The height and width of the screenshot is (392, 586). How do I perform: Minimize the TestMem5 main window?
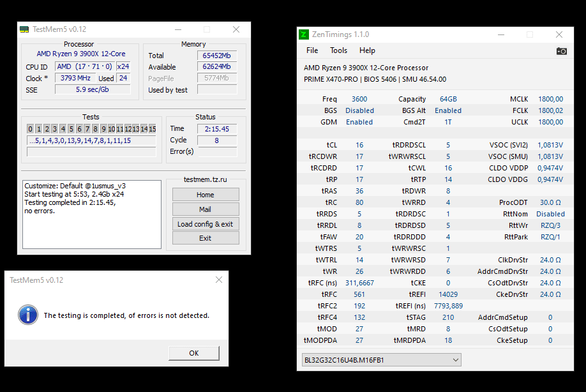point(178,29)
